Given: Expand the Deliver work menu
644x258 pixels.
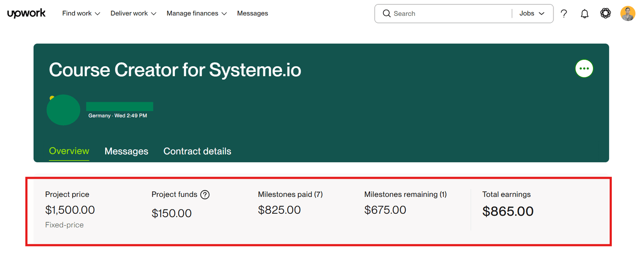Looking at the screenshot, I should click(x=133, y=13).
